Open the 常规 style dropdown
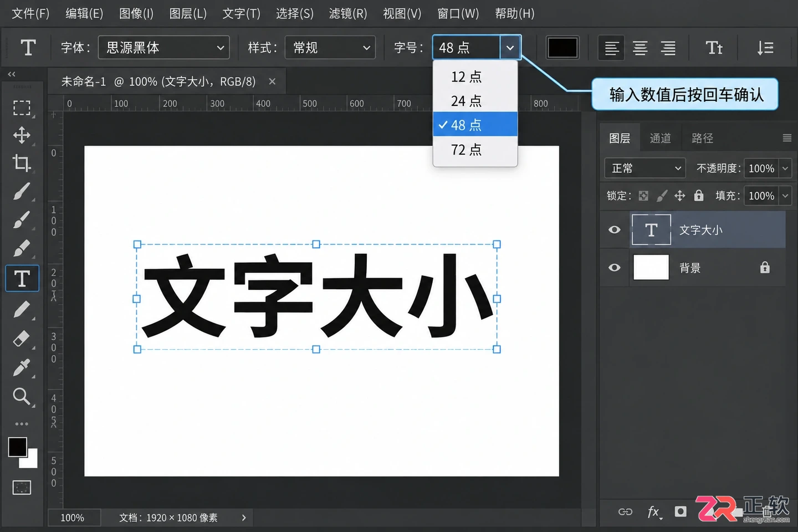The width and height of the screenshot is (798, 532). (x=330, y=48)
